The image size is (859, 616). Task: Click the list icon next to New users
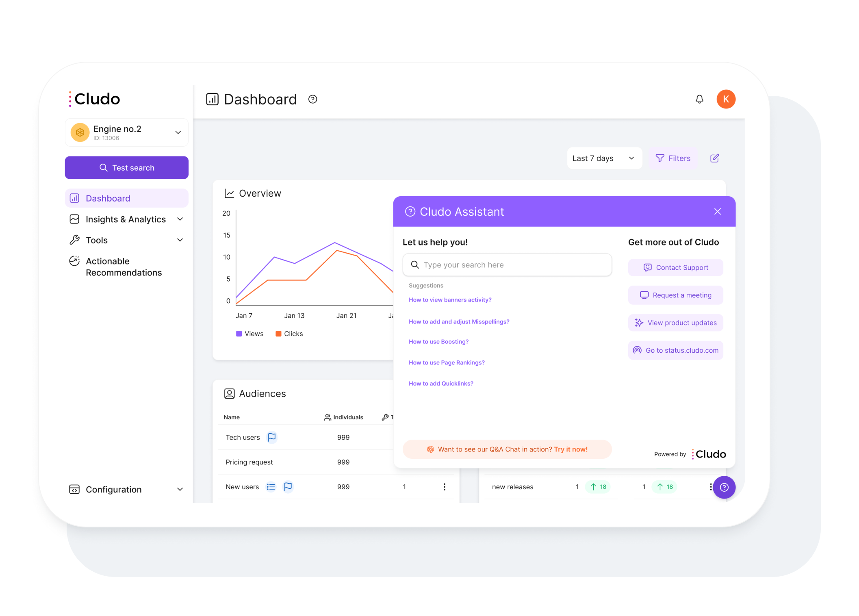pos(271,487)
